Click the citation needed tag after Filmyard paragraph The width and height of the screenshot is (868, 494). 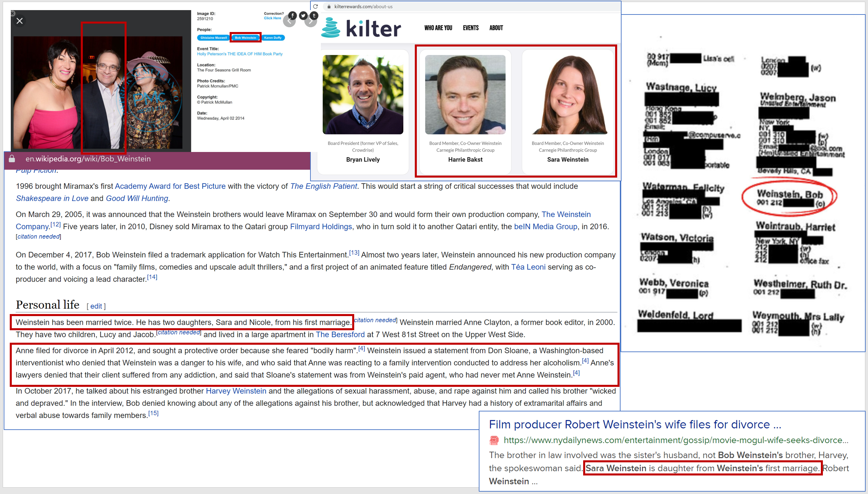(x=38, y=237)
